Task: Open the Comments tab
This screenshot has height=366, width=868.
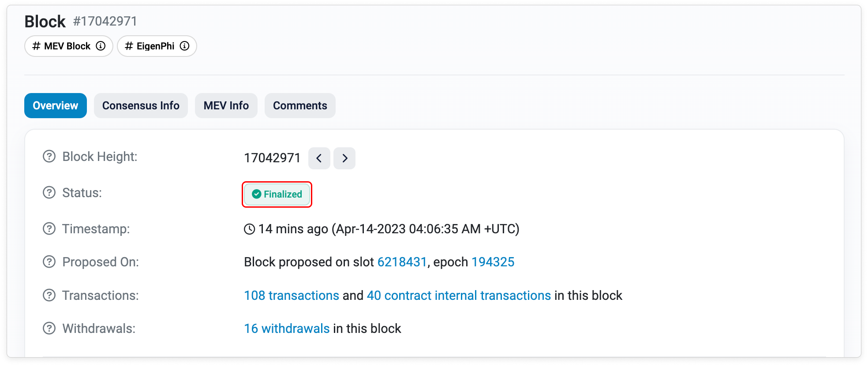Action: coord(300,106)
